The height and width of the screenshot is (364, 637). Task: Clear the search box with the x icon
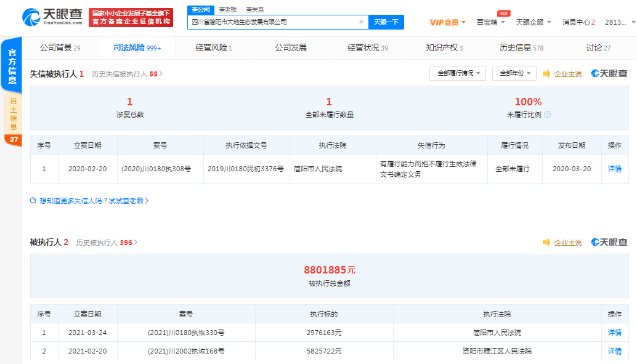361,22
